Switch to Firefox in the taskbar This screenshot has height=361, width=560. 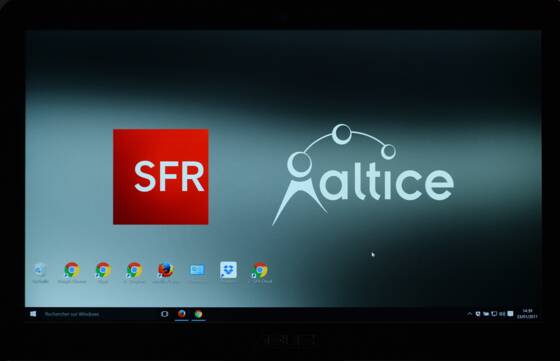(x=181, y=314)
